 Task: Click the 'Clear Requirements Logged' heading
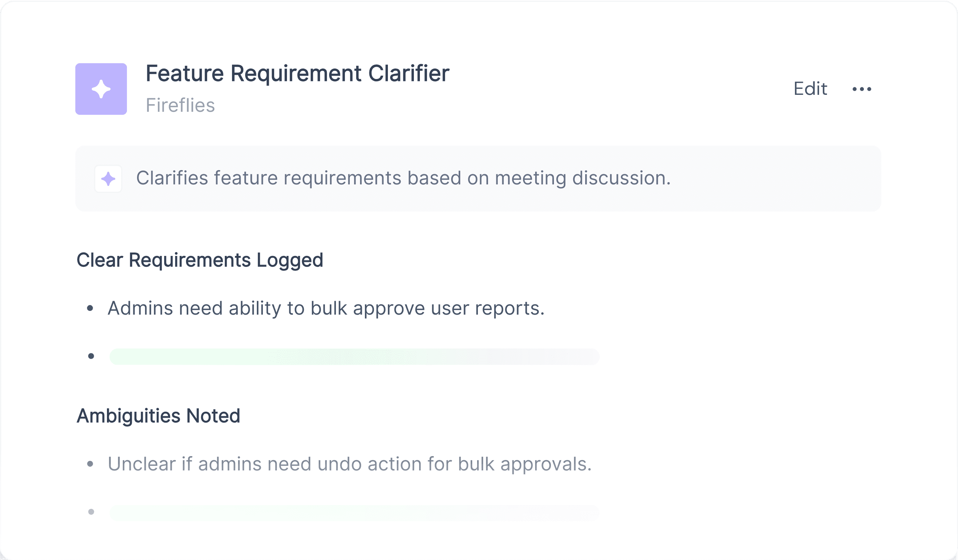tap(200, 260)
